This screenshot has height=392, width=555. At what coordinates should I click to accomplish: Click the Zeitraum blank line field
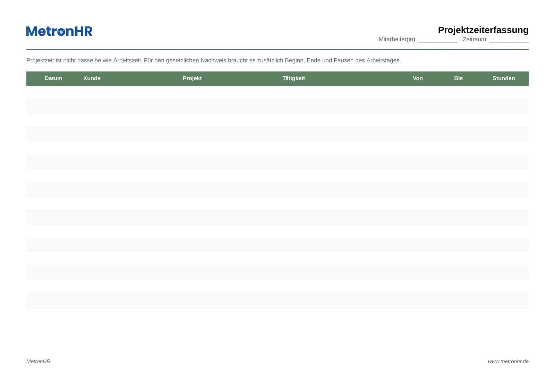pos(509,40)
